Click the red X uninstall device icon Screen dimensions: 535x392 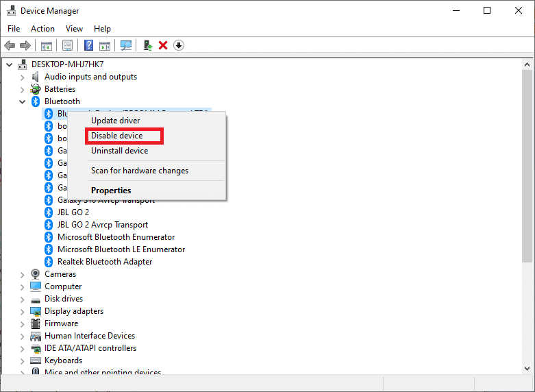pos(163,45)
